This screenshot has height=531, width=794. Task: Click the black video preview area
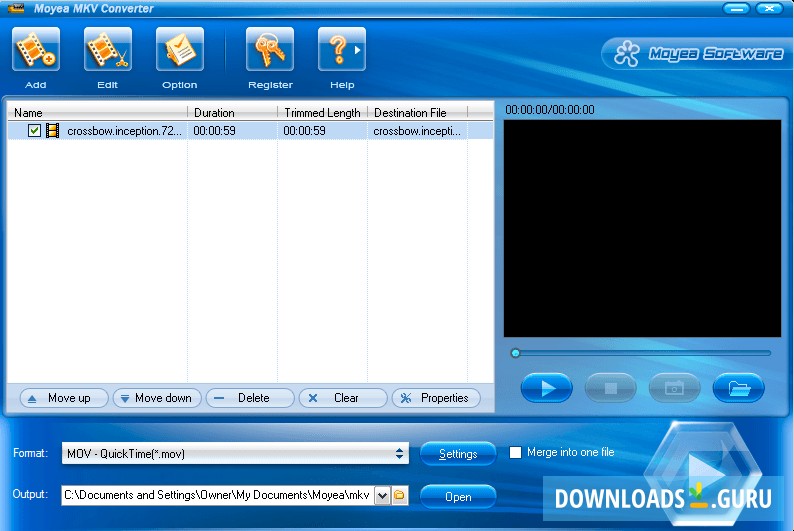[642, 228]
